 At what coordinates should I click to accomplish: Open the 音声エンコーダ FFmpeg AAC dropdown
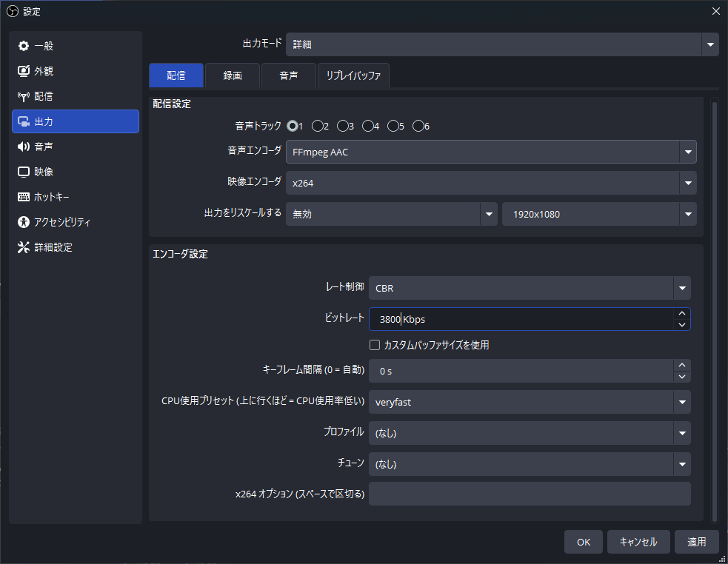(491, 152)
